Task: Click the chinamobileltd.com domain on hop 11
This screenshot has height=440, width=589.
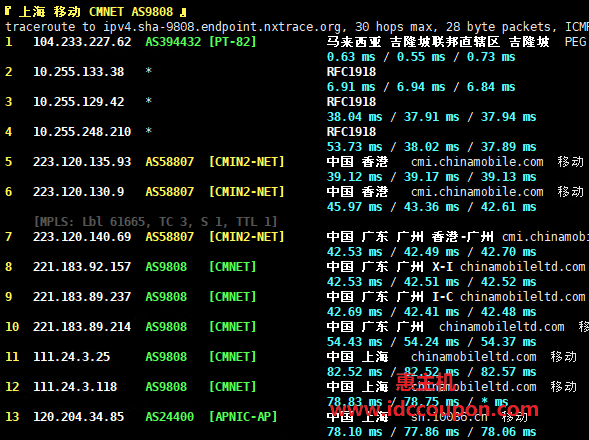Action: point(474,357)
